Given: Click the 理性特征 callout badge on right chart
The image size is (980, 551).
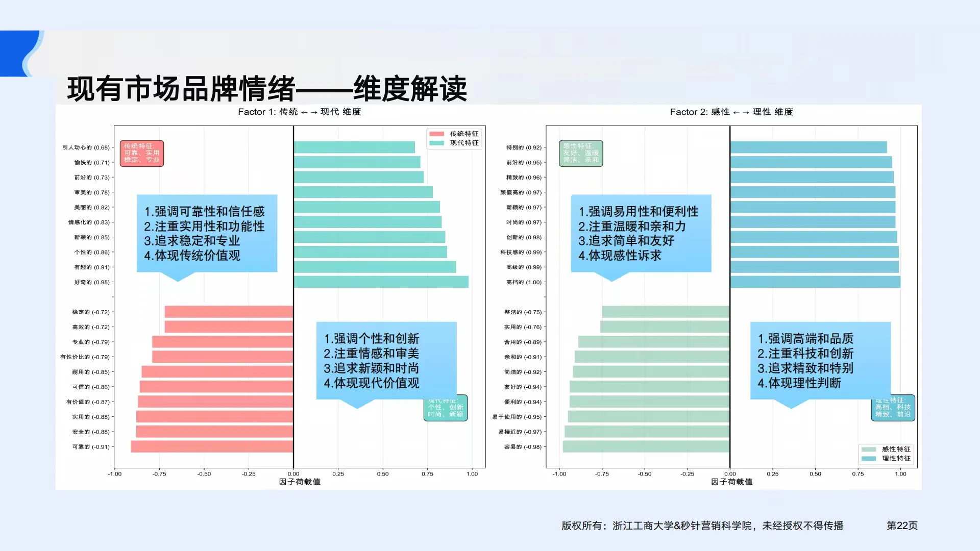Looking at the screenshot, I should click(x=893, y=408).
